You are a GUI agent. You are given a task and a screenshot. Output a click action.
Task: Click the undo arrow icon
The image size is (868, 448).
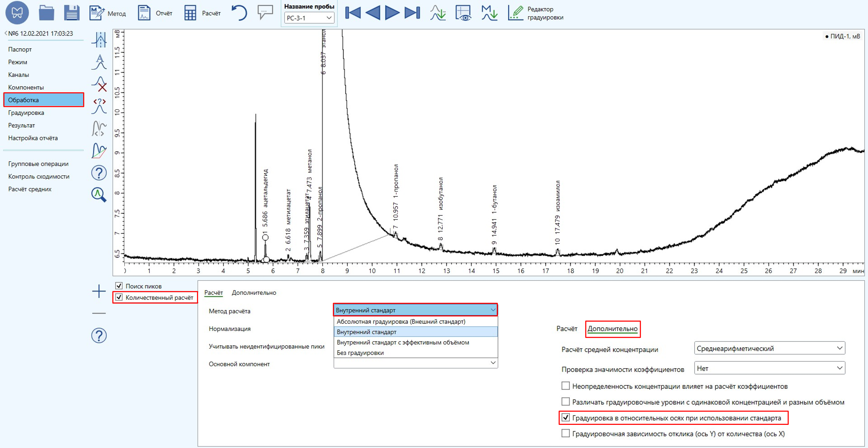tap(239, 13)
